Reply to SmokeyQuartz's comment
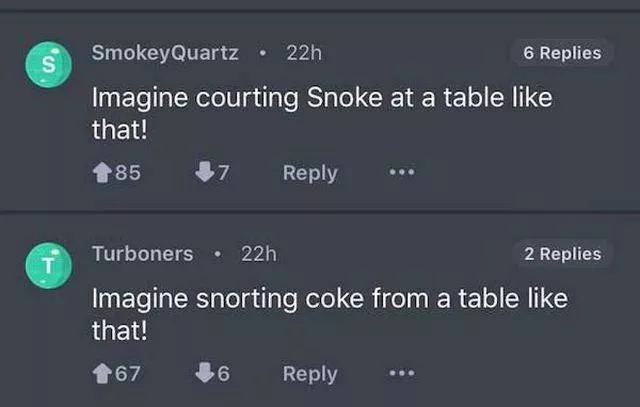This screenshot has width=640, height=407. point(310,173)
